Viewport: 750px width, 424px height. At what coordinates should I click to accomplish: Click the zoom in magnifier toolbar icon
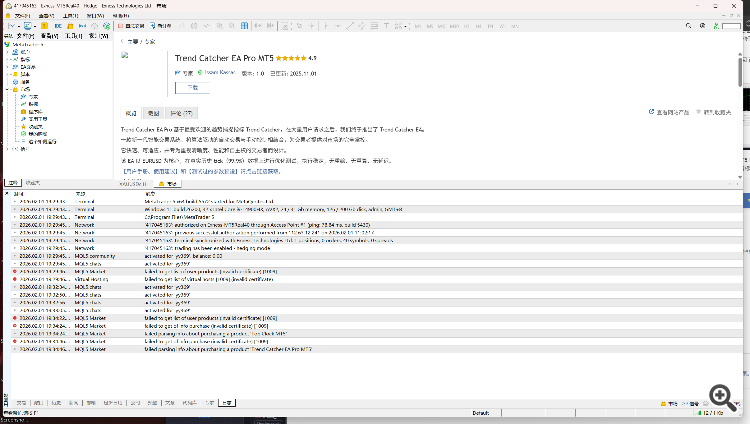point(219,26)
